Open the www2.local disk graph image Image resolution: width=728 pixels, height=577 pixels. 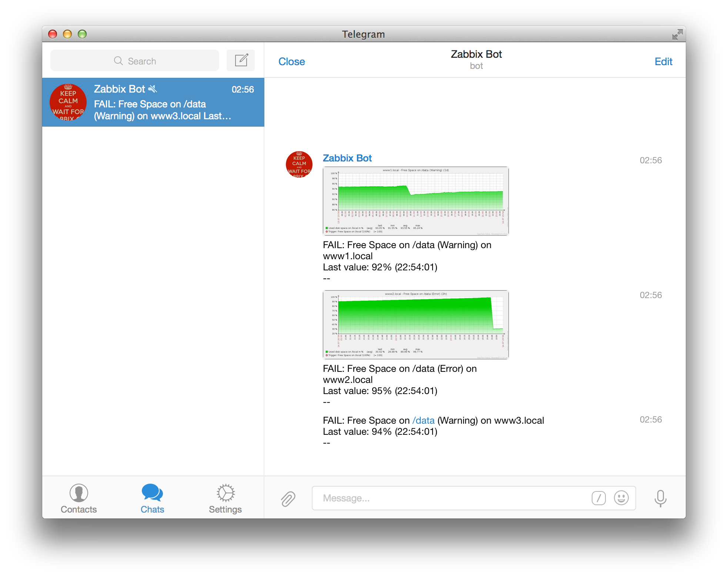(x=415, y=324)
